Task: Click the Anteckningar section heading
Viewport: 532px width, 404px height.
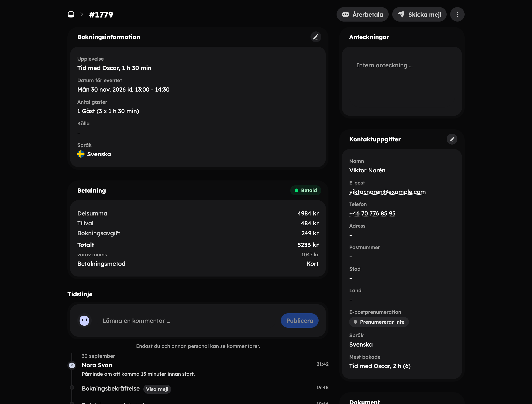Action: [369, 37]
